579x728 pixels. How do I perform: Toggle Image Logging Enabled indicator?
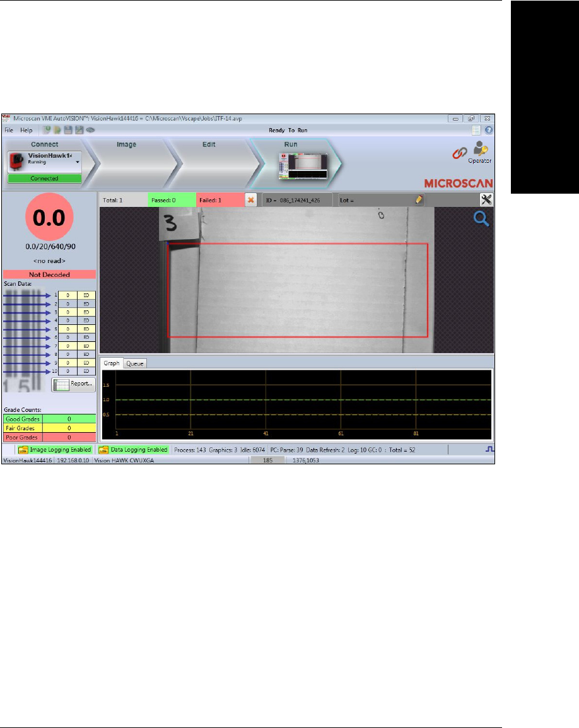55,450
